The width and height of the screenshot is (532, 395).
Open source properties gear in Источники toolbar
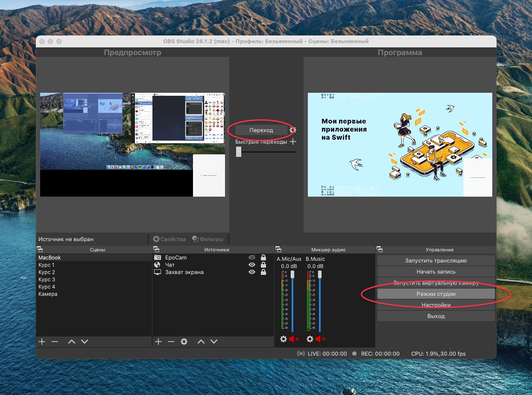point(184,342)
